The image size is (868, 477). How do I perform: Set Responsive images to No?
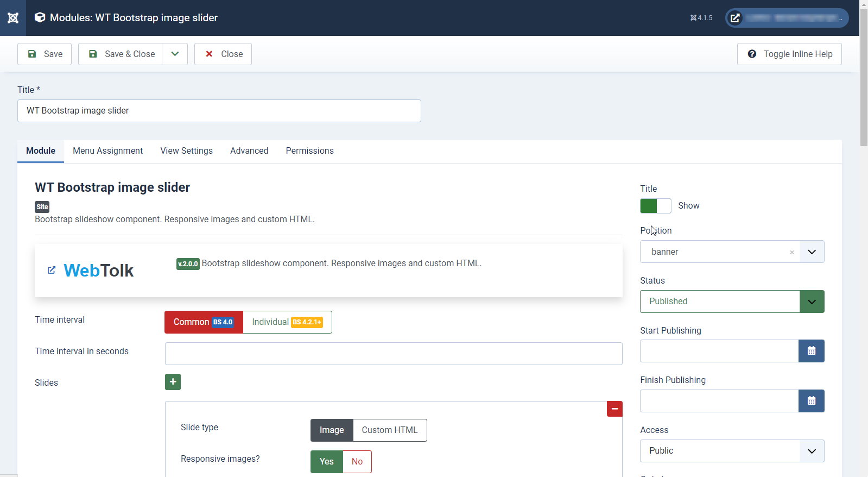[357, 462]
